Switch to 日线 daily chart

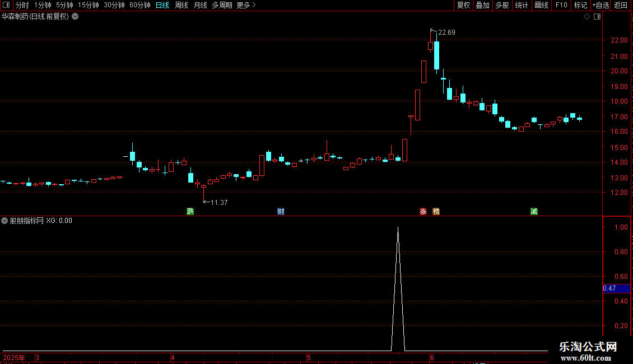click(162, 5)
